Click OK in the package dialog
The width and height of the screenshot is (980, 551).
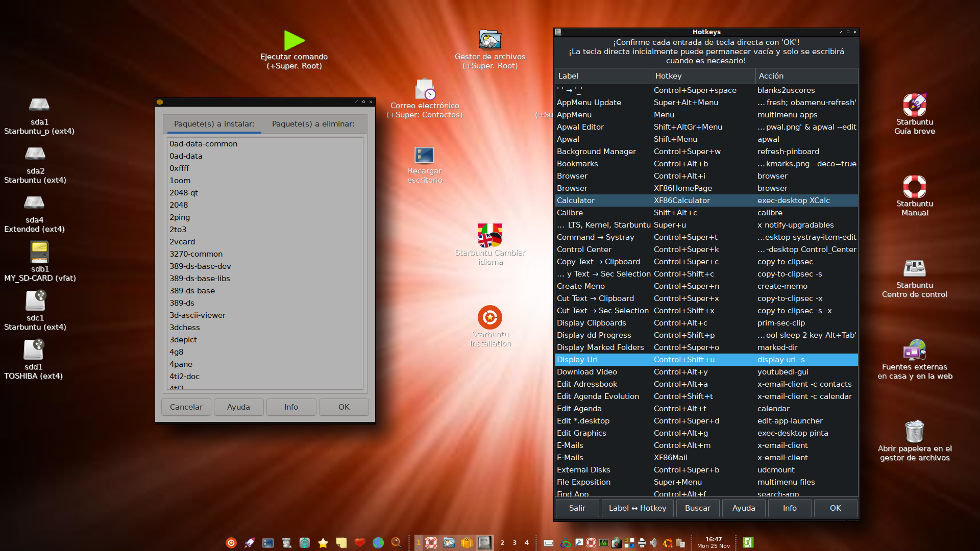click(x=344, y=407)
